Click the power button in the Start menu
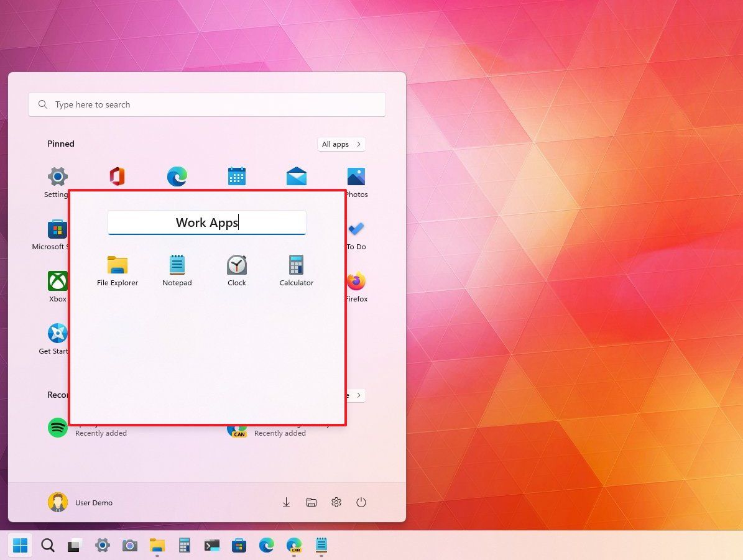 [361, 502]
